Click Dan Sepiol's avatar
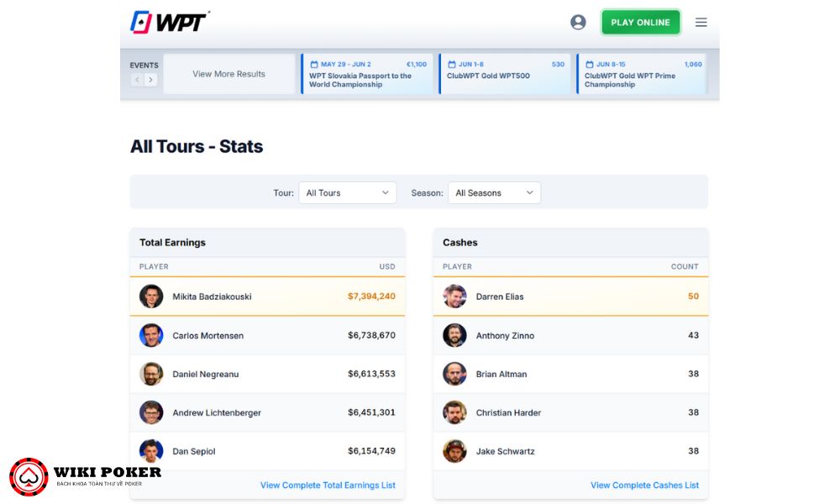Screen dimensions: 840x504 (151, 451)
